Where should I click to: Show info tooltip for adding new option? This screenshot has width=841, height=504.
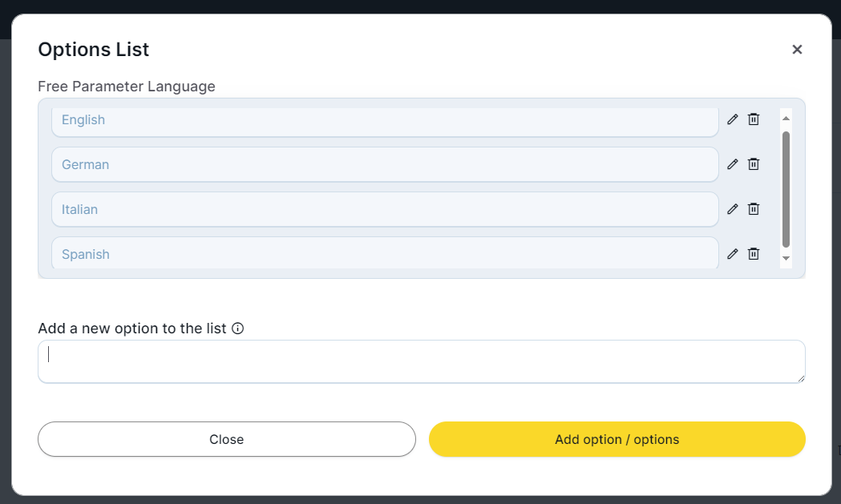pyautogui.click(x=237, y=329)
